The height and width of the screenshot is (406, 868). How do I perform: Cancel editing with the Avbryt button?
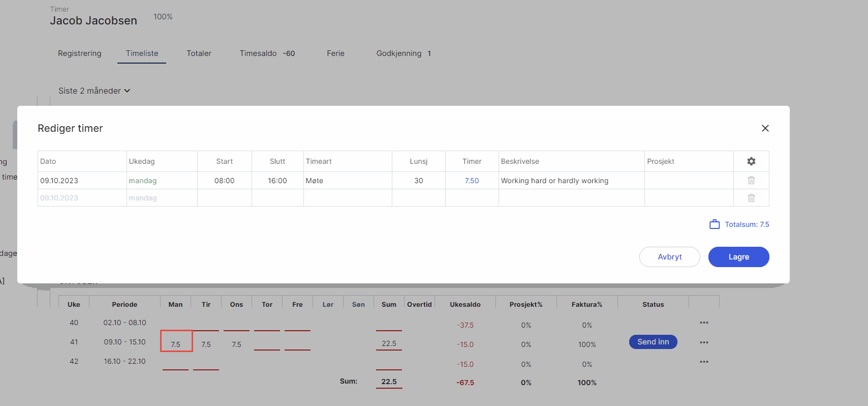click(669, 257)
